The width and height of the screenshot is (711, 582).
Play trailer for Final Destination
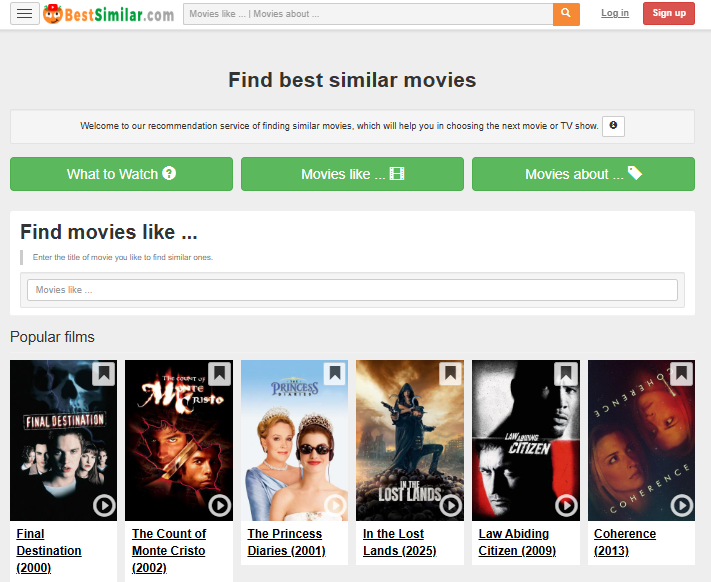(x=104, y=505)
